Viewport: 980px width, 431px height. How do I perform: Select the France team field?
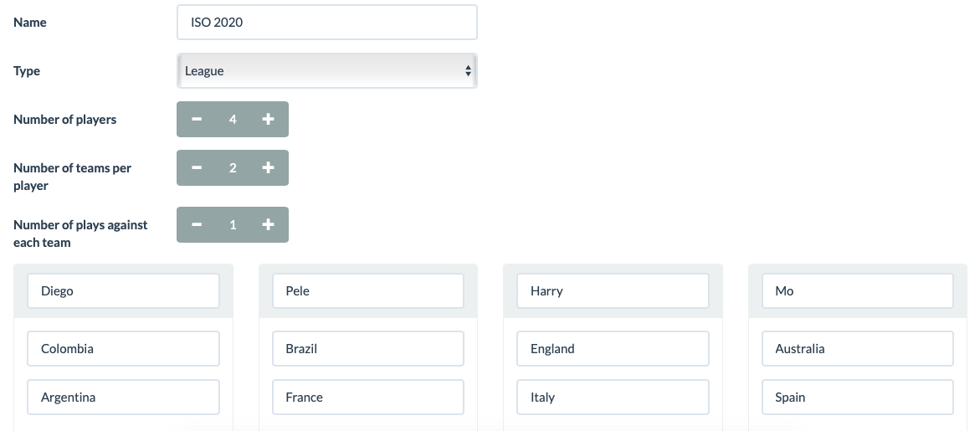point(368,398)
